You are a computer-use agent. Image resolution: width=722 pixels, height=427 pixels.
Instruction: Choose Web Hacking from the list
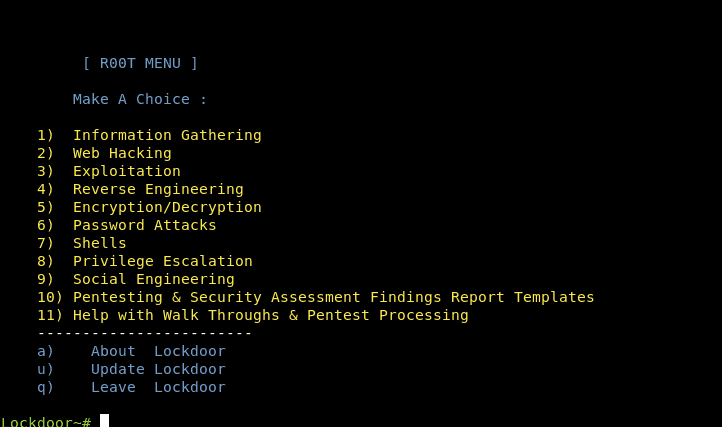[x=122, y=153]
